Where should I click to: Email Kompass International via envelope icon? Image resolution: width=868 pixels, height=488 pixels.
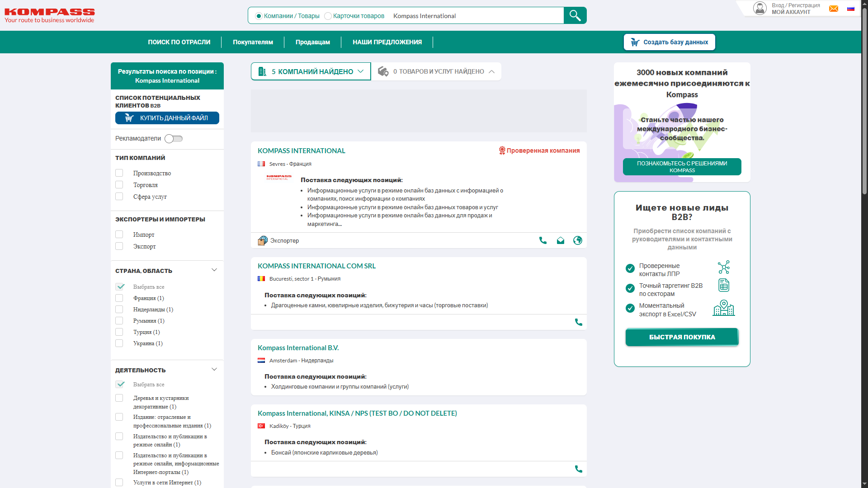[561, 240]
